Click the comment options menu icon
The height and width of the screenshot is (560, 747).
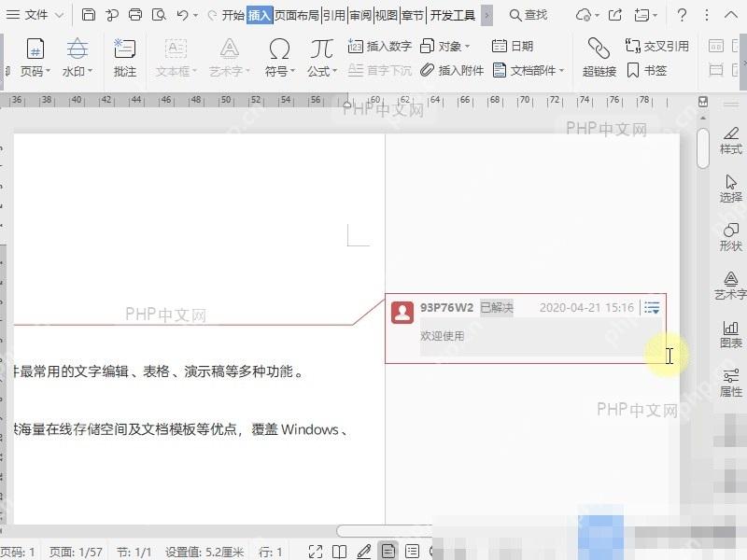click(652, 308)
